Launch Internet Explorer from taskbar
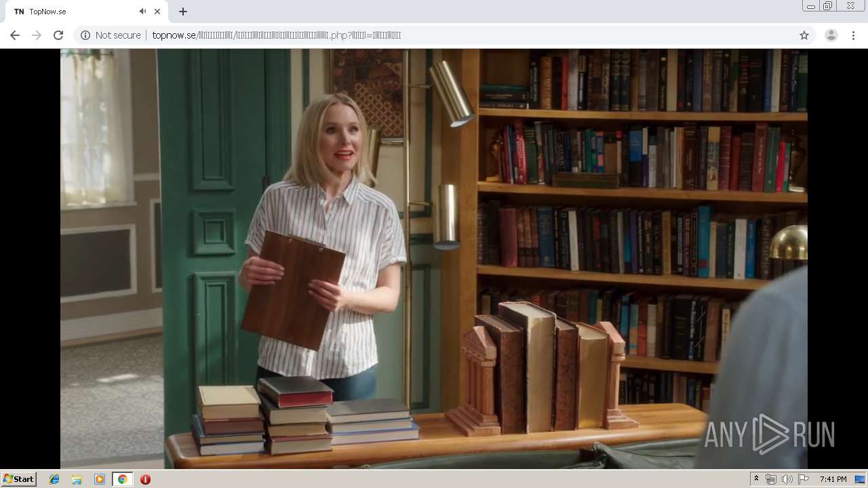Viewport: 868px width, 488px height. click(x=54, y=479)
